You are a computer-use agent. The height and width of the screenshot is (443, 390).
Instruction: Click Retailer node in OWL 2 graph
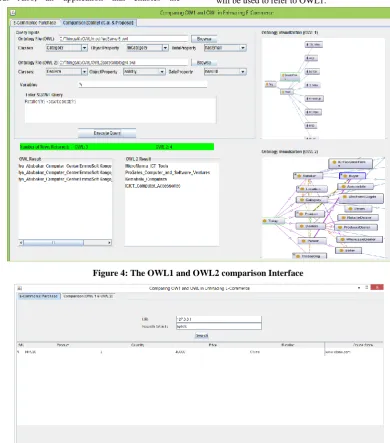coord(308,176)
